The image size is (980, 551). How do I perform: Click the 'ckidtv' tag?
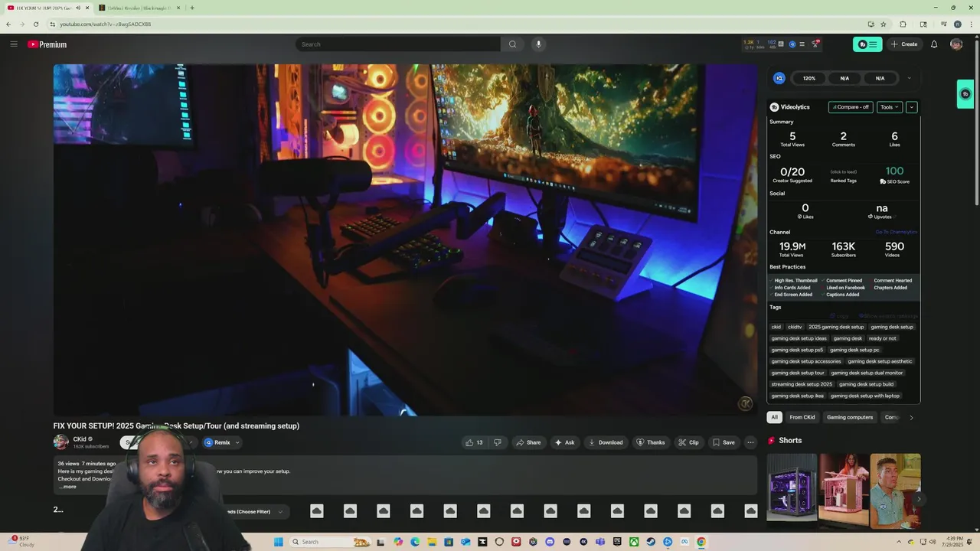click(795, 327)
